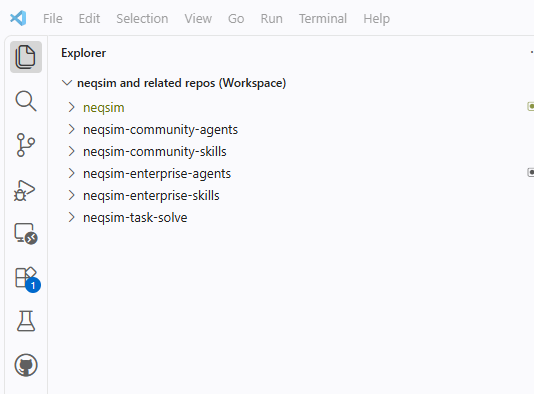The height and width of the screenshot is (394, 534).
Task: Open the Go menu
Action: click(x=236, y=18)
